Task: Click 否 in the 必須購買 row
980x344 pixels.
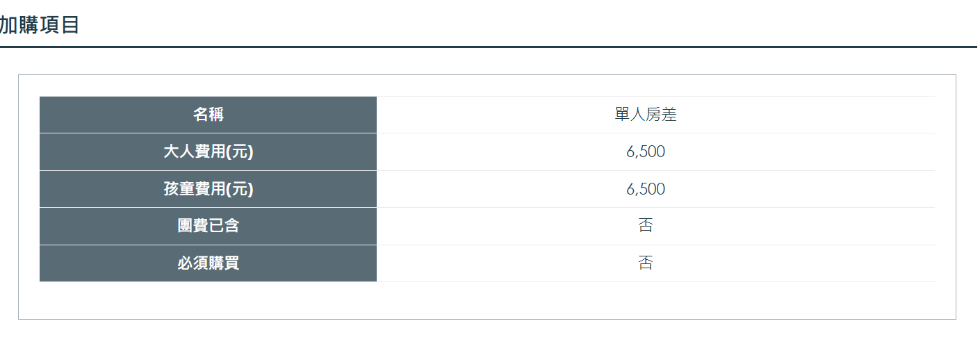Action: [x=646, y=263]
